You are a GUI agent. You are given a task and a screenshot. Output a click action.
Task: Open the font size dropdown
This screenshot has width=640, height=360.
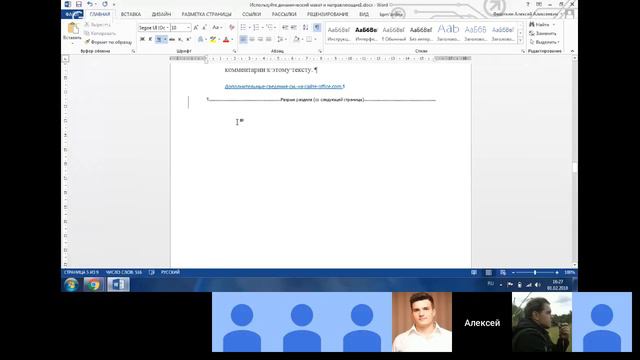pos(188,28)
